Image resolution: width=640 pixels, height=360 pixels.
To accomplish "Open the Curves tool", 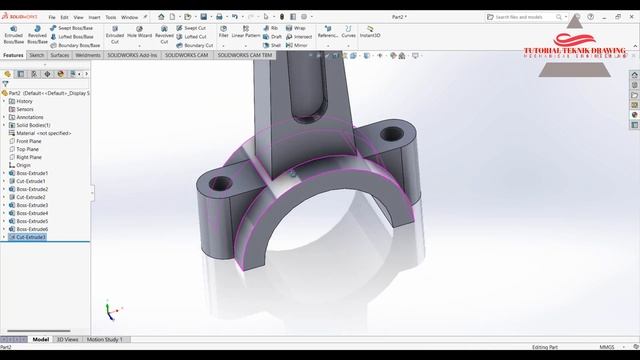I will (348, 32).
